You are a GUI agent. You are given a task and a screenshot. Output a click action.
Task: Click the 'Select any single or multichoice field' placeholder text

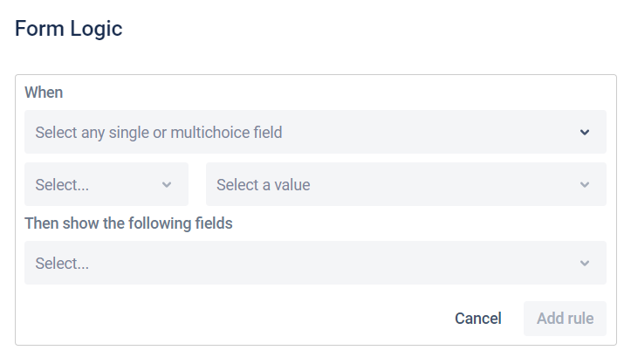(159, 133)
